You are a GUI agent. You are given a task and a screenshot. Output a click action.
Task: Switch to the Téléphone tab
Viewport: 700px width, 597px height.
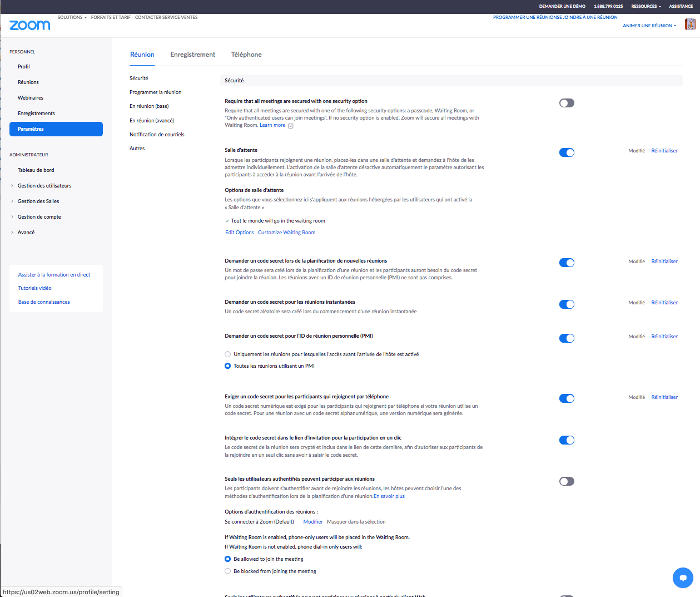[x=246, y=55]
